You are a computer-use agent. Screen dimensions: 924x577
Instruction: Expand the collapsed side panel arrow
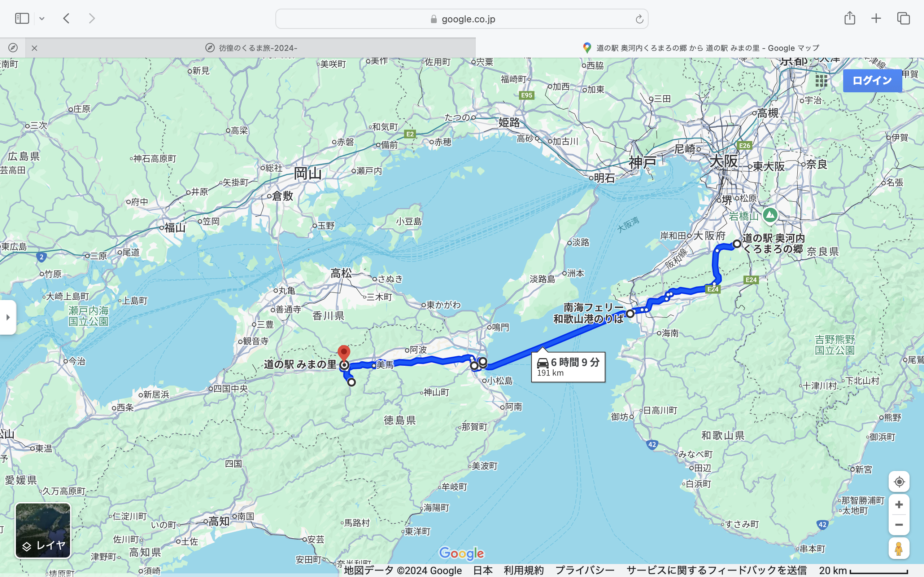[8, 317]
